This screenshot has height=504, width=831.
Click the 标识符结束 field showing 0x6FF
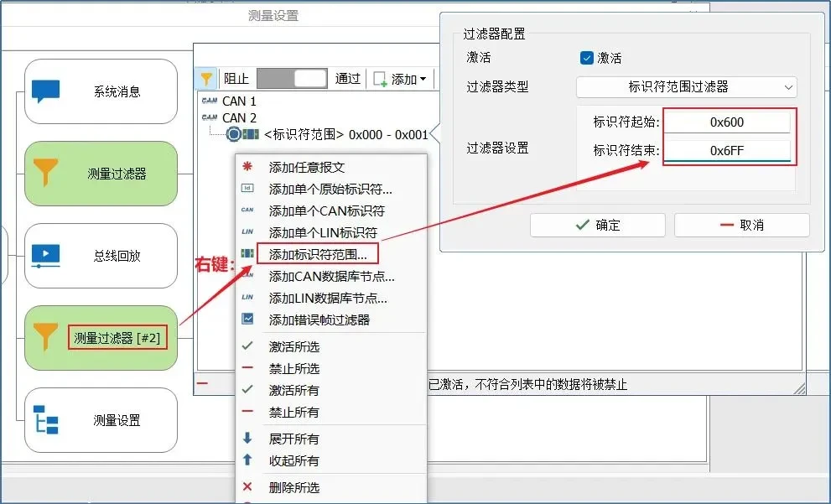pyautogui.click(x=726, y=151)
